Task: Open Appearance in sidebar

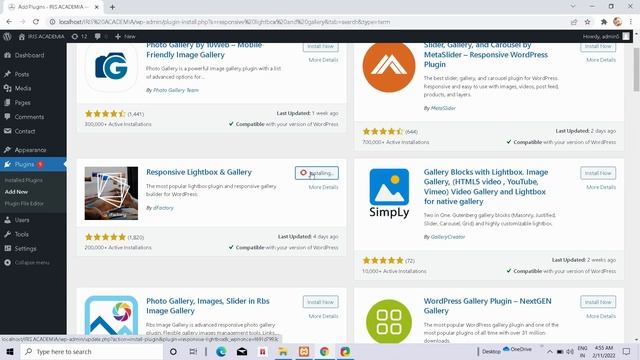Action: click(x=30, y=150)
